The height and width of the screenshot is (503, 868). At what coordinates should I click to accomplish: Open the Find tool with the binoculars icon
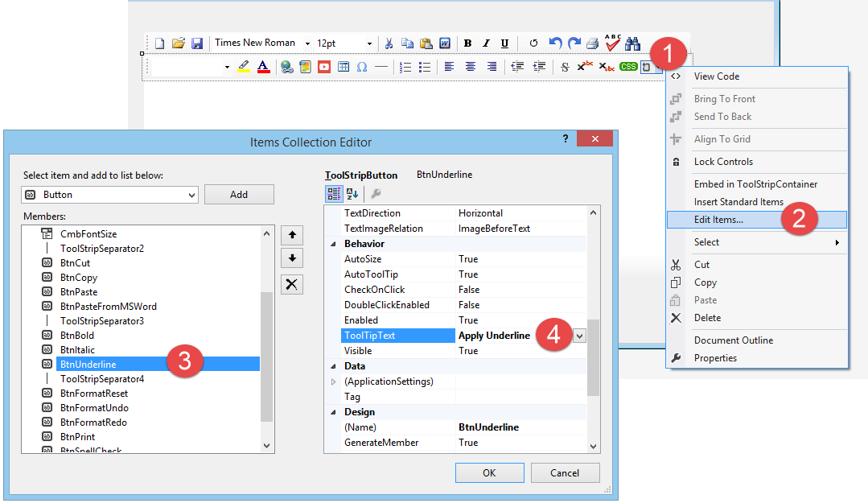(x=634, y=43)
